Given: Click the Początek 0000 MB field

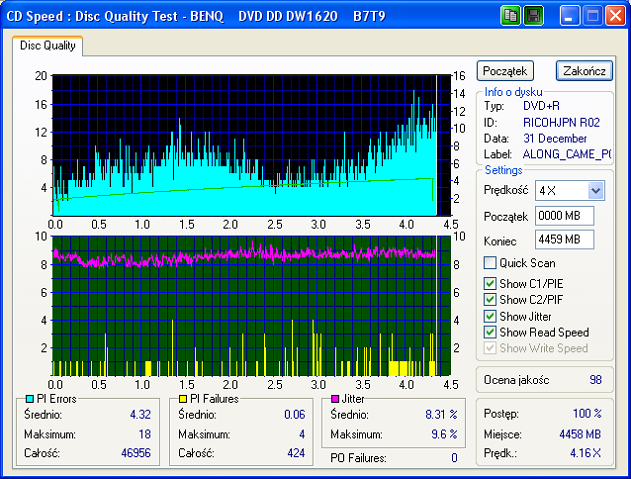Looking at the screenshot, I should click(564, 216).
